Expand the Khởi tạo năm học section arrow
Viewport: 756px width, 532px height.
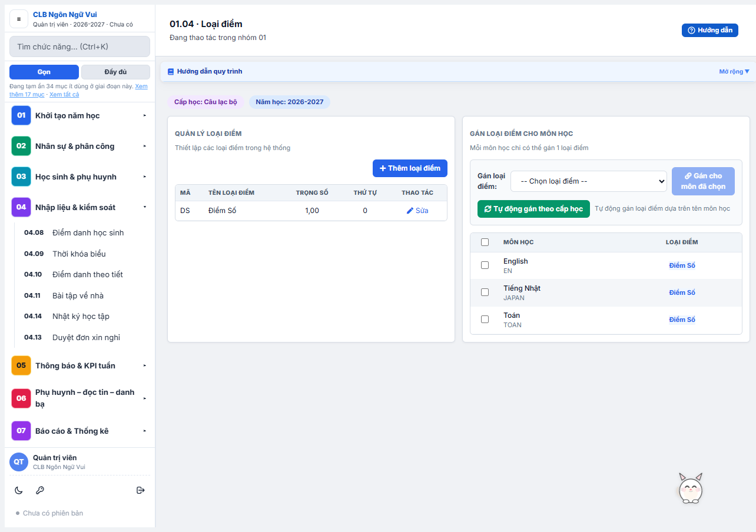pos(144,115)
